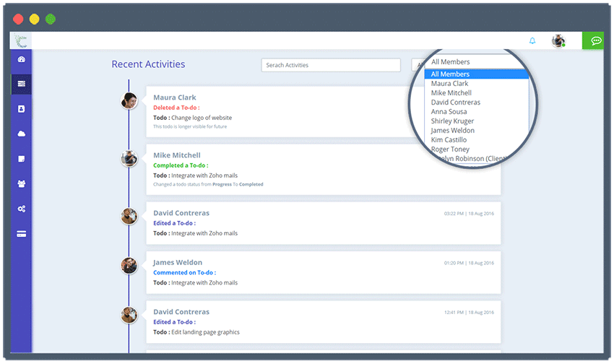
Task: Click James Weldon's avatar on timeline
Action: (x=129, y=266)
